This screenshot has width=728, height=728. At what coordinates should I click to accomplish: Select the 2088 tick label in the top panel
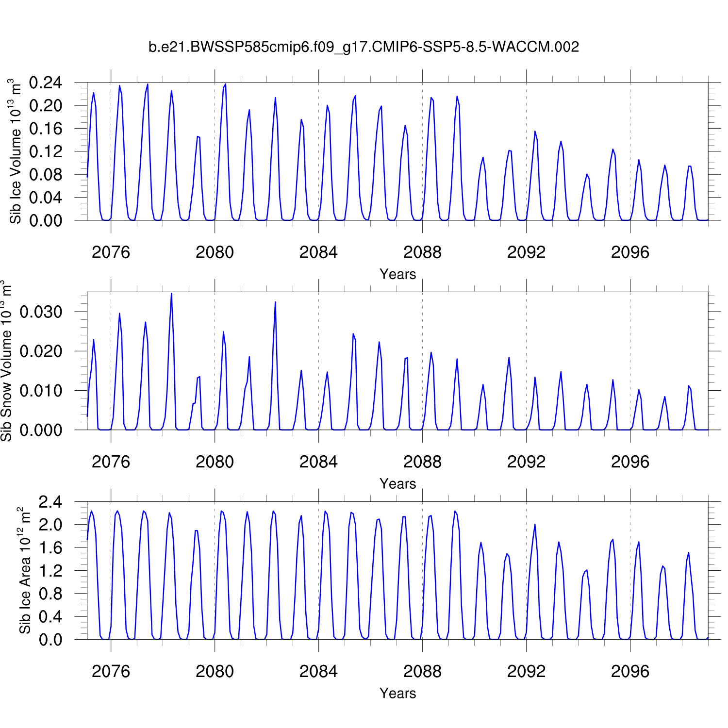coord(422,252)
